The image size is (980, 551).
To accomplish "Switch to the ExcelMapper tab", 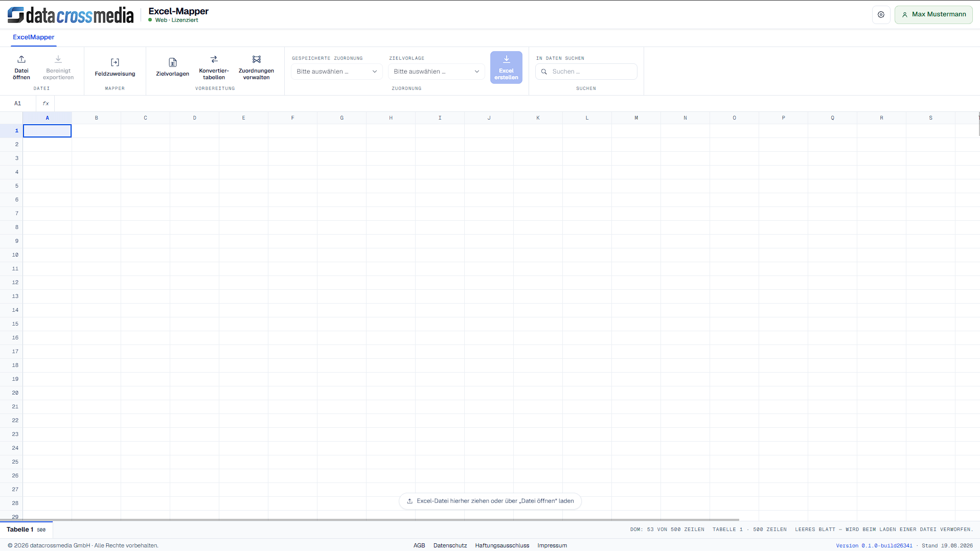I will coord(34,37).
